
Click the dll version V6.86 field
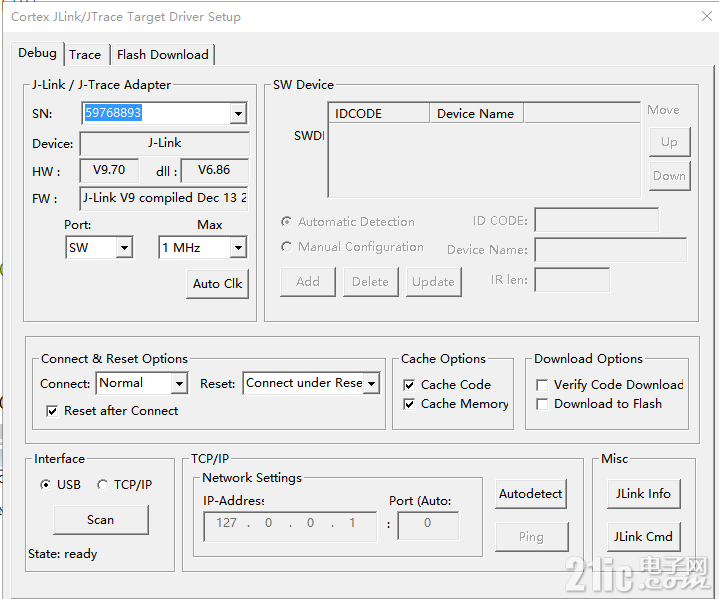click(214, 171)
